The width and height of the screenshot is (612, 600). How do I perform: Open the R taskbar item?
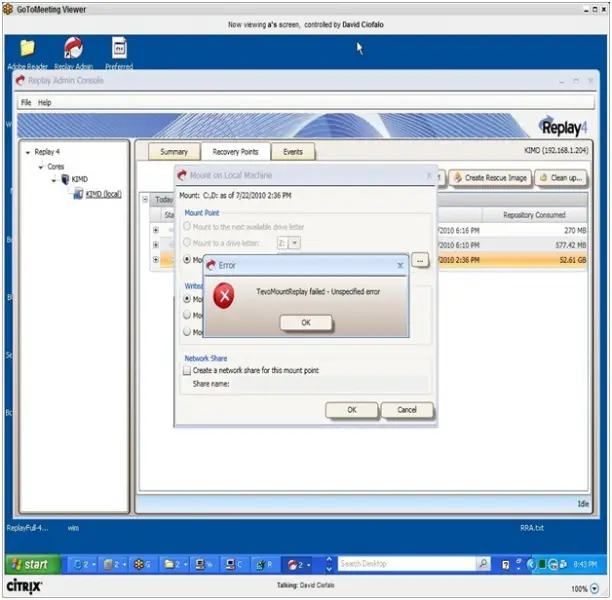coord(264,564)
